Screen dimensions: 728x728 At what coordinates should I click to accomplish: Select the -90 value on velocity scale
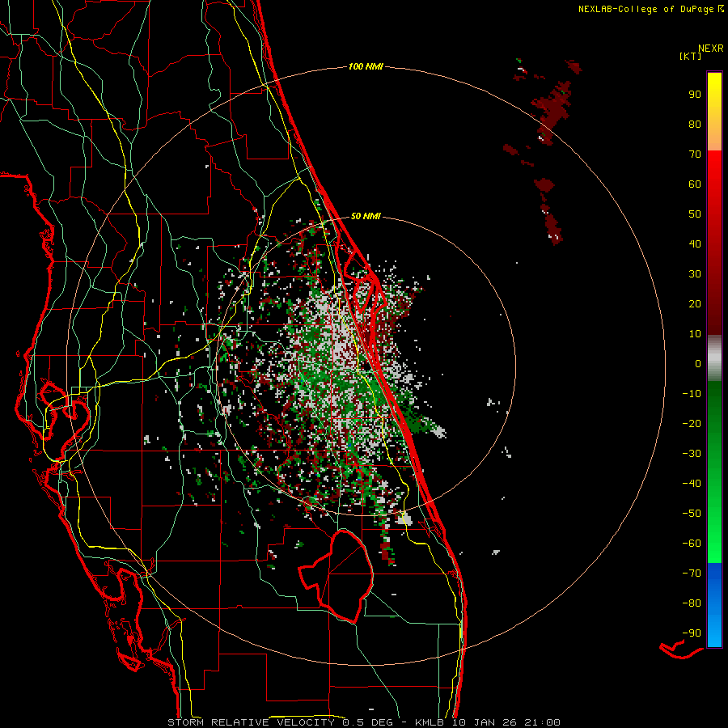click(692, 633)
